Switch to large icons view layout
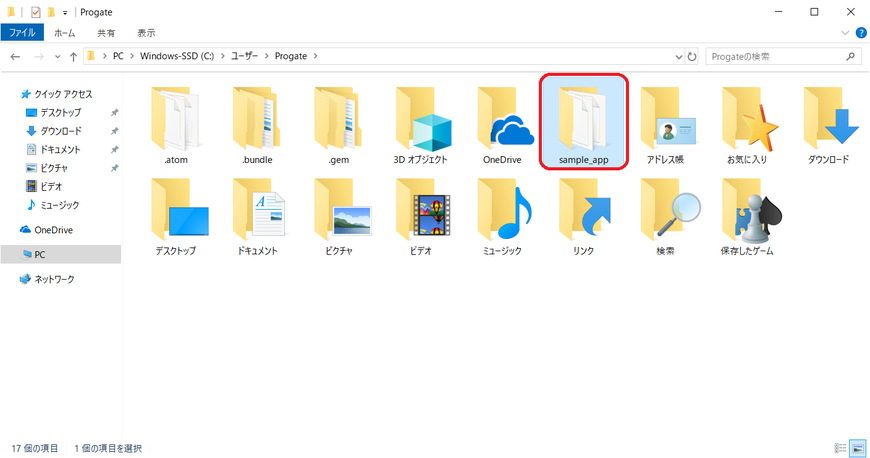Screen dimensions: 870x458 click(858, 448)
